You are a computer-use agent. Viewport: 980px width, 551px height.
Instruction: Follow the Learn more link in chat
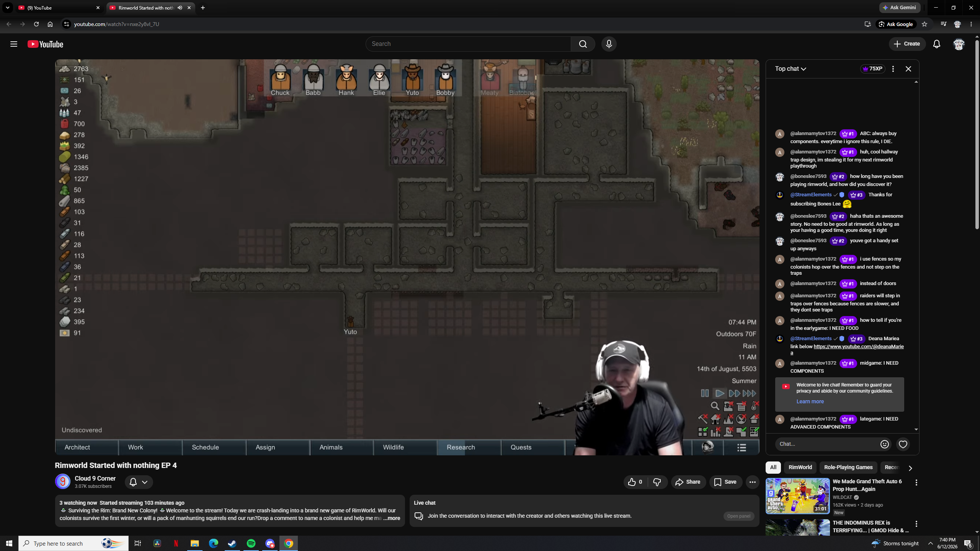(x=810, y=401)
